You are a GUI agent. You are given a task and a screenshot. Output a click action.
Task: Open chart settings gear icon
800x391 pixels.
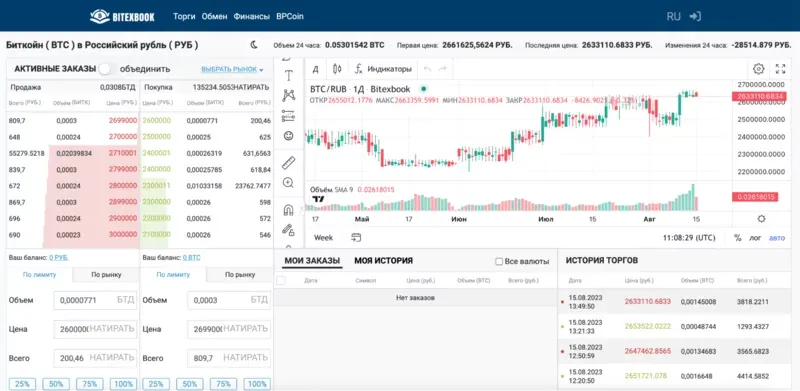[759, 69]
